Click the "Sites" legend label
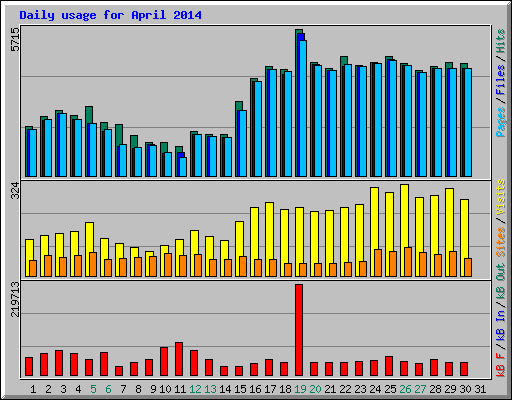This screenshot has width=512, height=400. (500, 242)
